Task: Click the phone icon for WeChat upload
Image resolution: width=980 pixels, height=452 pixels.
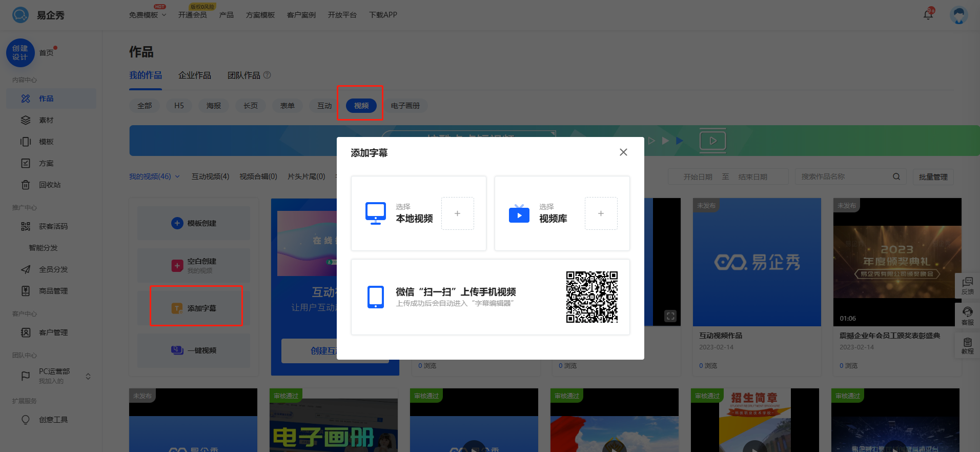Action: (376, 297)
